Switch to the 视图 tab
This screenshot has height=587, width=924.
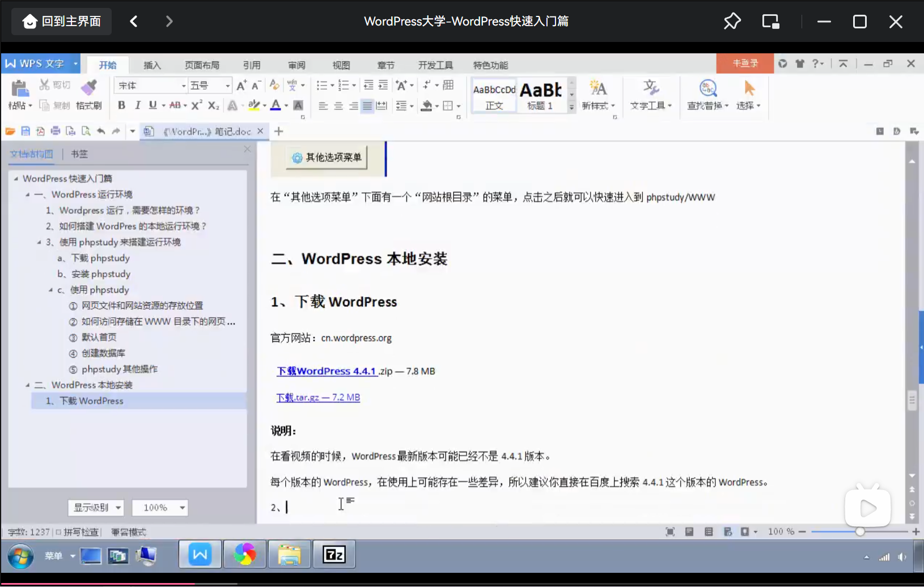341,65
